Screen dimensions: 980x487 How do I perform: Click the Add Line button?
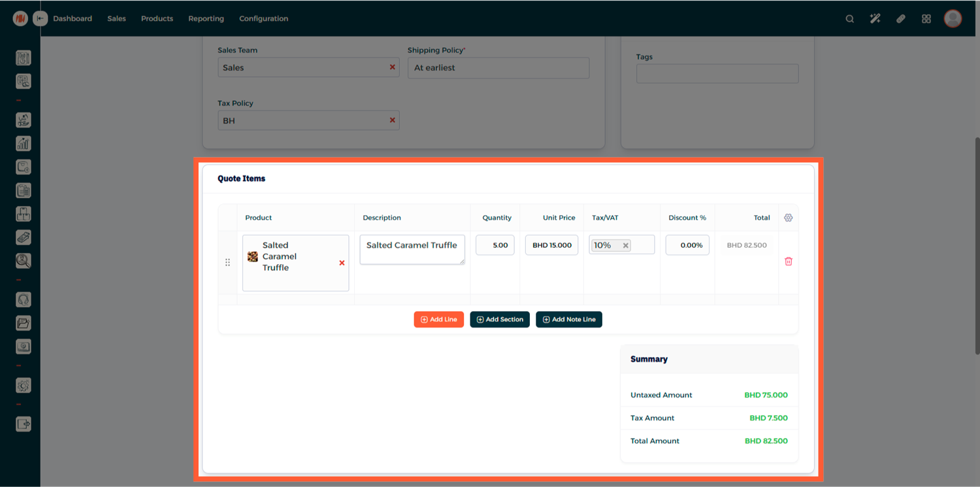pyautogui.click(x=438, y=320)
